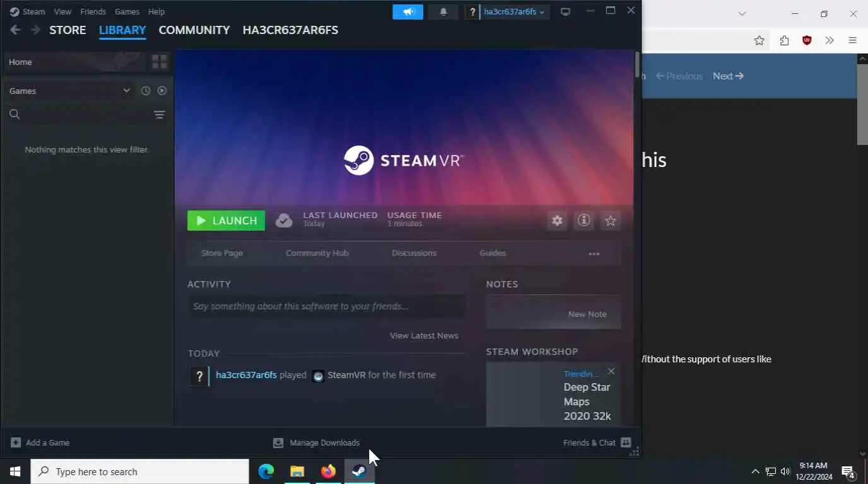Click the question mark avatar in title bar
Viewport: 868px width, 484px height.
pyautogui.click(x=472, y=12)
